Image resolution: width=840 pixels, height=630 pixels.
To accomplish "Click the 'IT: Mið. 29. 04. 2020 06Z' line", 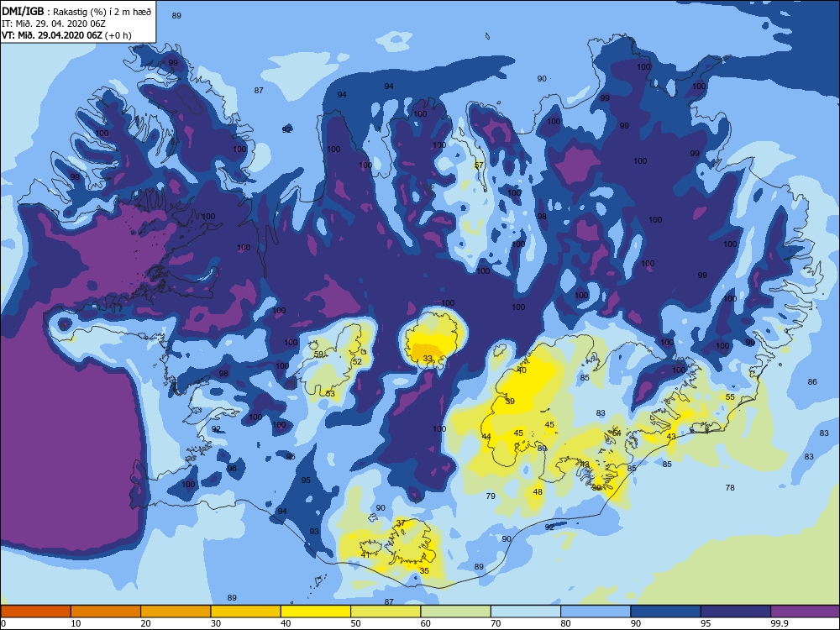I will (54, 24).
